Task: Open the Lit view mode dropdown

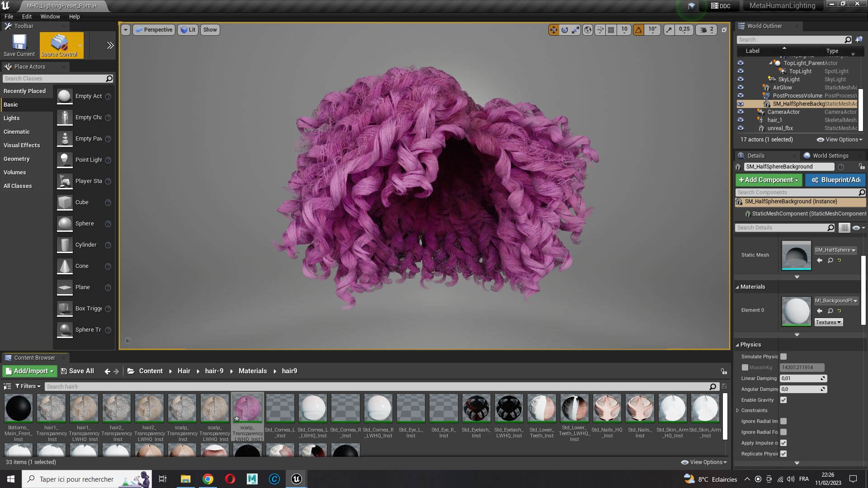Action: pyautogui.click(x=188, y=30)
